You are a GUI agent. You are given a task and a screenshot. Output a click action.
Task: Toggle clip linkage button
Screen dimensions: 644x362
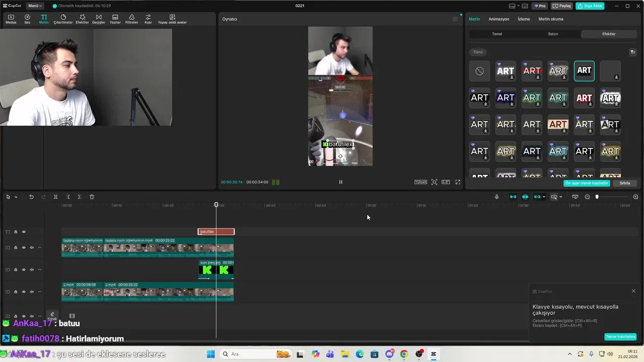pos(537,197)
